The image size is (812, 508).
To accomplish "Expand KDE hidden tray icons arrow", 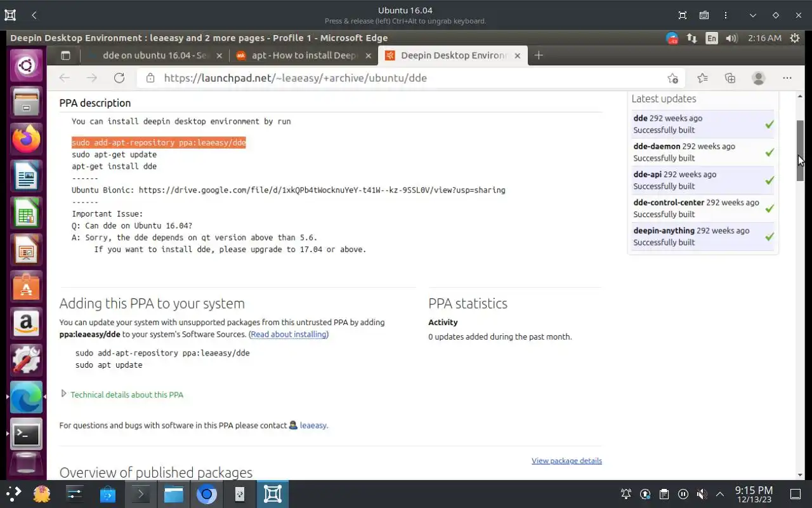I will pyautogui.click(x=720, y=494).
